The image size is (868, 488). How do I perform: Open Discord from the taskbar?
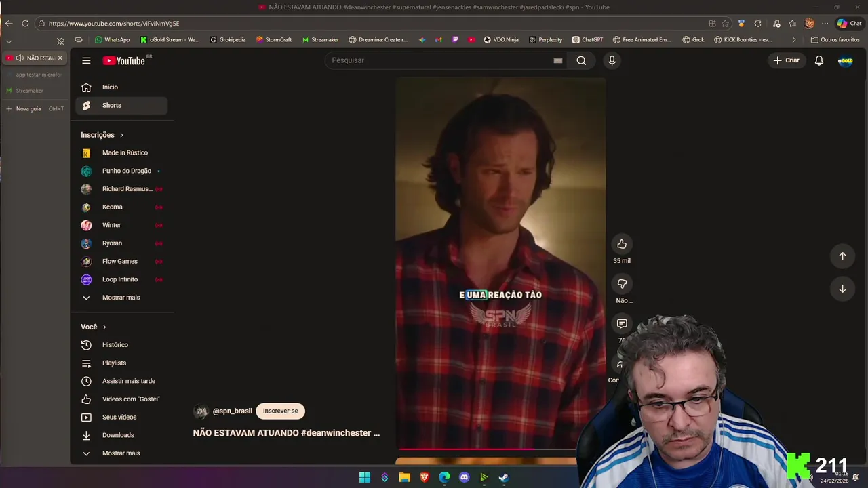pos(464,477)
